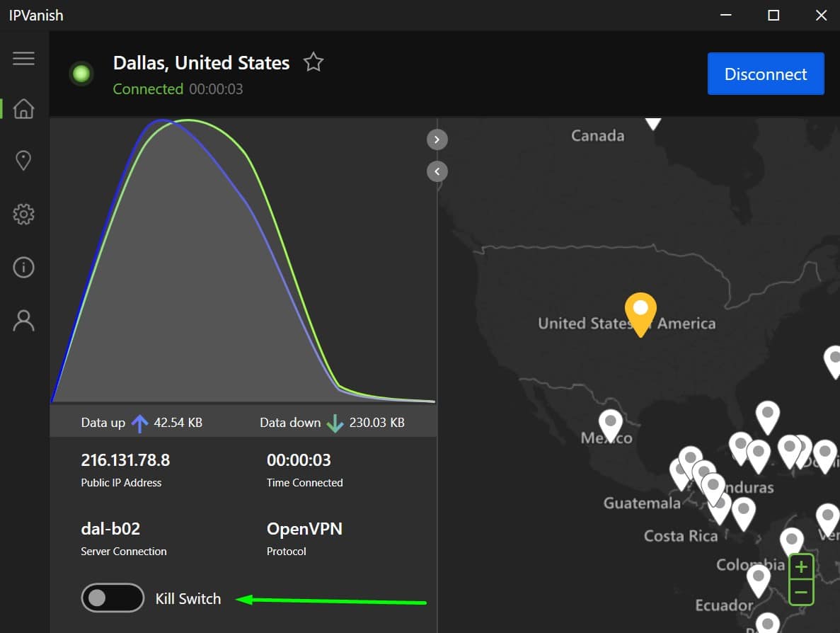Image resolution: width=840 pixels, height=633 pixels.
Task: Click the green Connected status text
Action: [x=148, y=89]
